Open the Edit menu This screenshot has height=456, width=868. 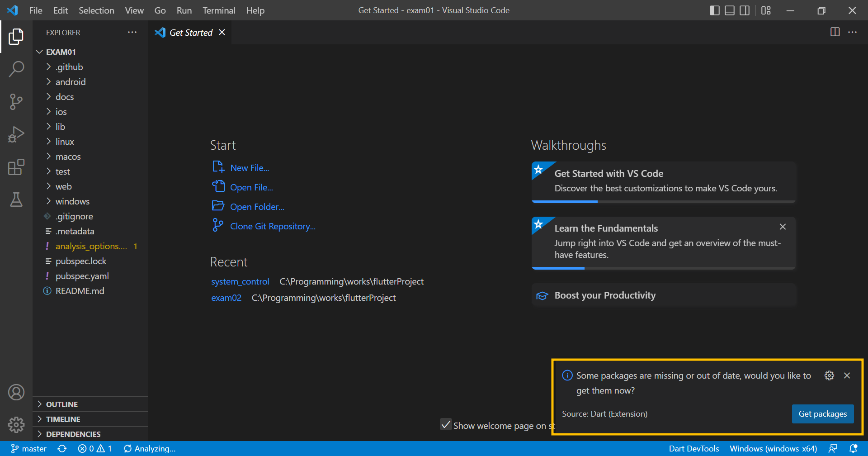[x=61, y=10]
